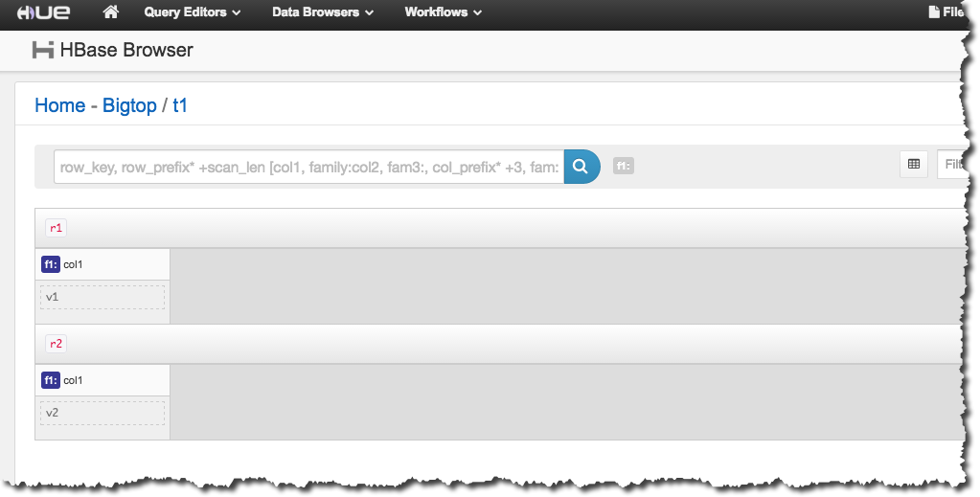980x497 pixels.
Task: Select the r1 row key
Action: click(55, 228)
